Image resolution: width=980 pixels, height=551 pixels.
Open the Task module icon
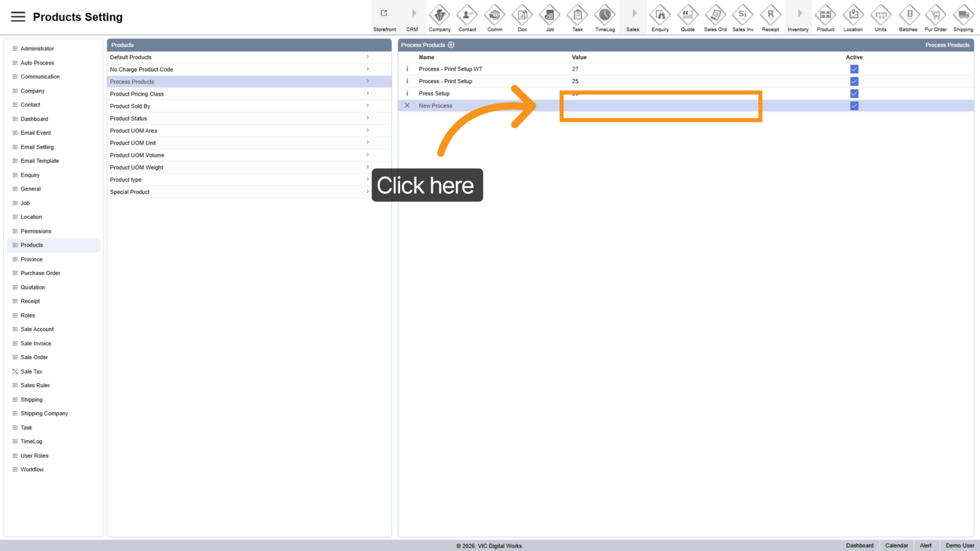pos(577,15)
